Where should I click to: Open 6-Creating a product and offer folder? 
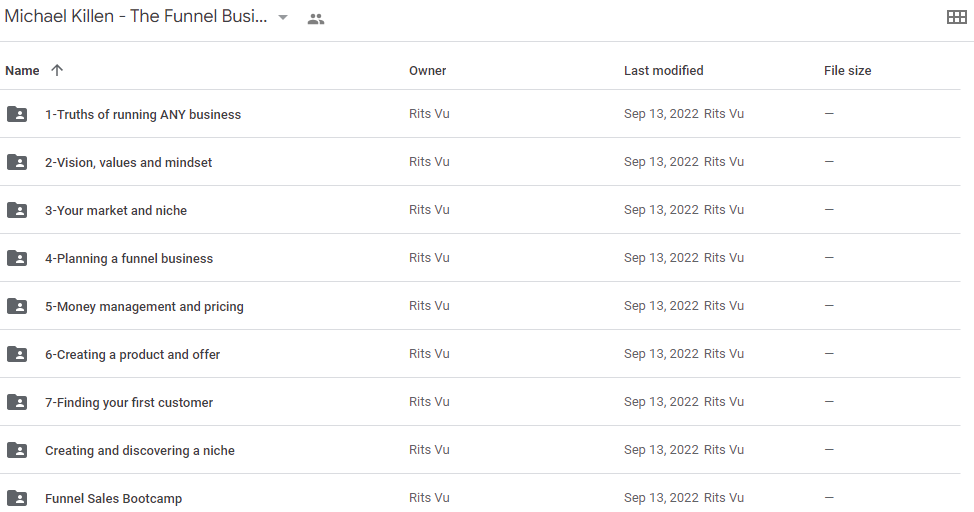pos(132,354)
